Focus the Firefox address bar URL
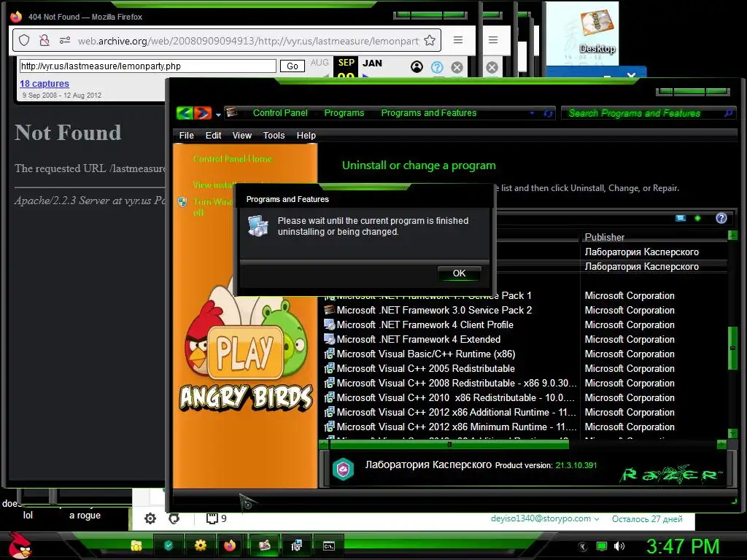The image size is (747, 560). click(x=248, y=41)
